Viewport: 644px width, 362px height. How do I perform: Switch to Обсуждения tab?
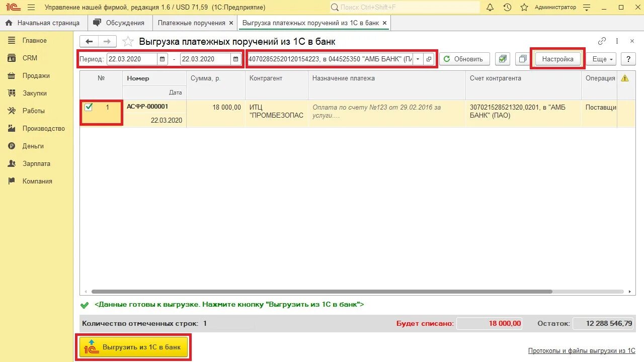click(120, 23)
